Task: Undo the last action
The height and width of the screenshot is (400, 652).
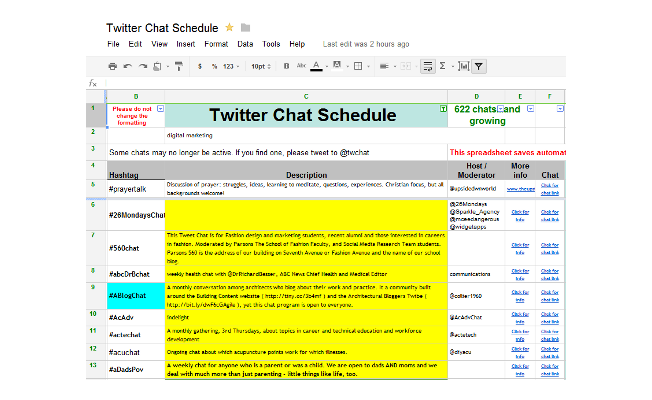Action: (x=128, y=66)
